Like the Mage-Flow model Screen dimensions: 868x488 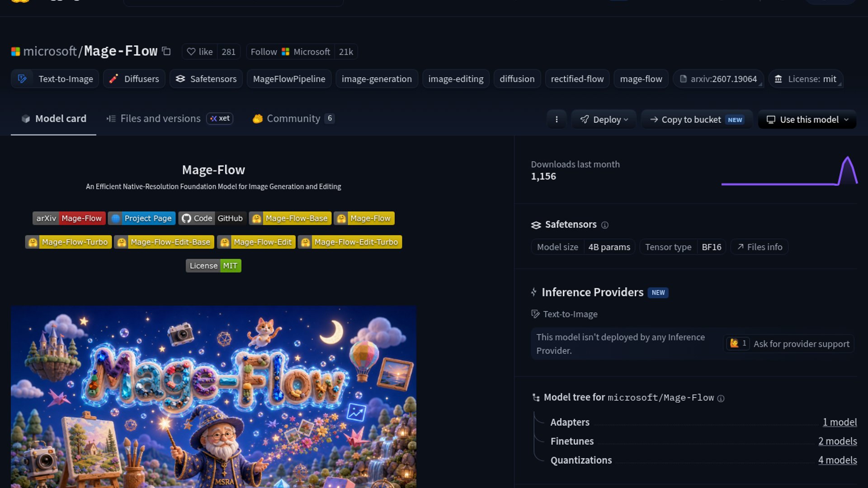pyautogui.click(x=199, y=52)
